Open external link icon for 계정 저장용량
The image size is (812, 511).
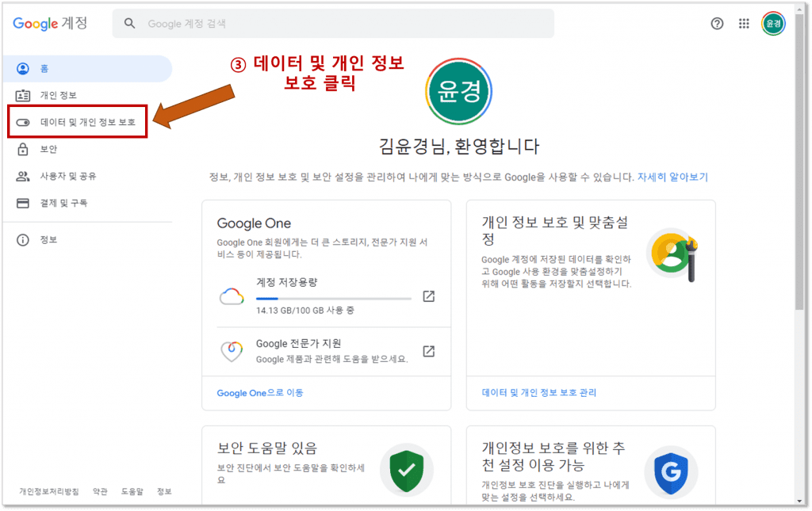coord(428,296)
